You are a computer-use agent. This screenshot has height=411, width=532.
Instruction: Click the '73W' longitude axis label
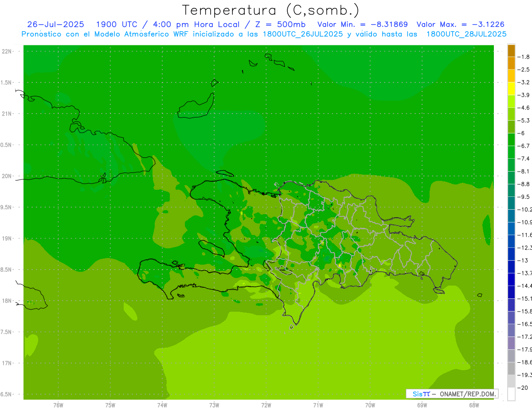tap(214, 405)
